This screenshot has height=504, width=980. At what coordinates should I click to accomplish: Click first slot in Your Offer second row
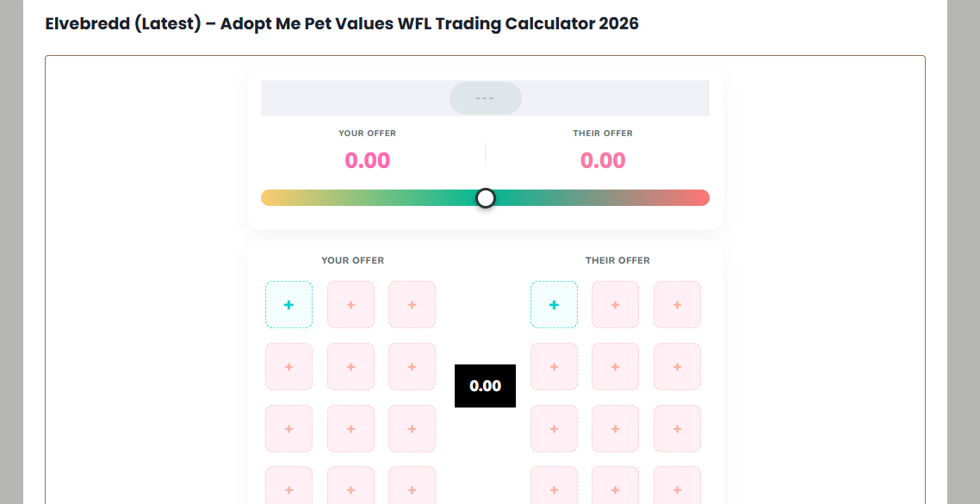[288, 366]
